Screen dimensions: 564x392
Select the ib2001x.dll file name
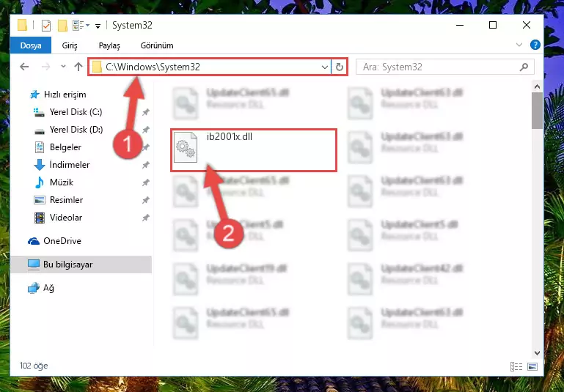[x=230, y=137]
